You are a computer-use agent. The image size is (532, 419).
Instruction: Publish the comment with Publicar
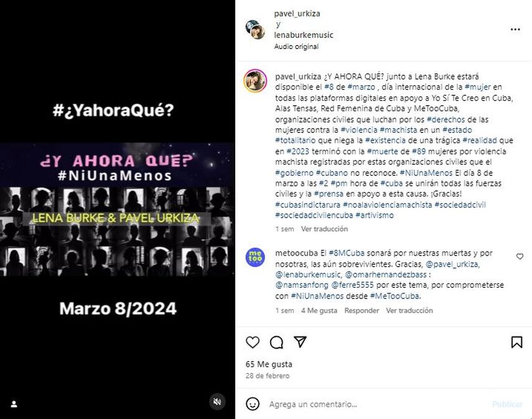[507, 404]
